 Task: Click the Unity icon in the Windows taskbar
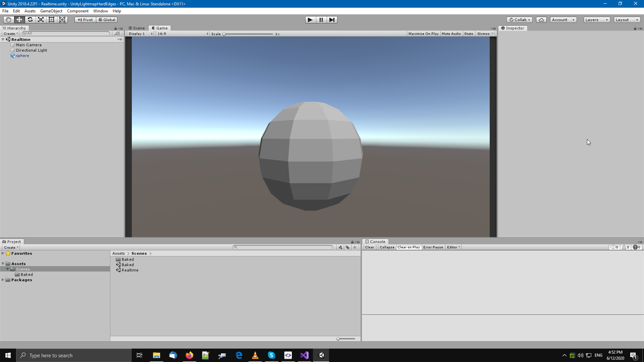[321, 355]
